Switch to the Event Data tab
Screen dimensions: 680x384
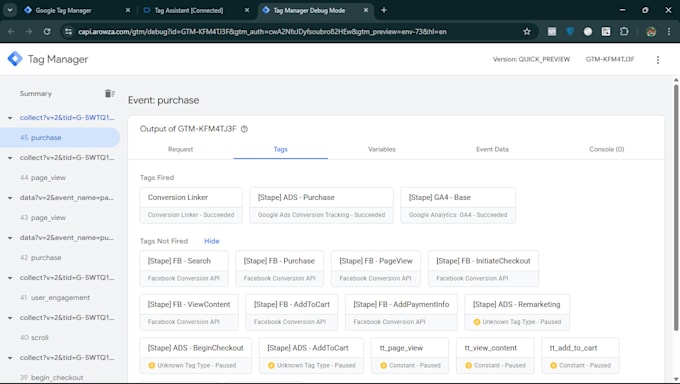(492, 149)
